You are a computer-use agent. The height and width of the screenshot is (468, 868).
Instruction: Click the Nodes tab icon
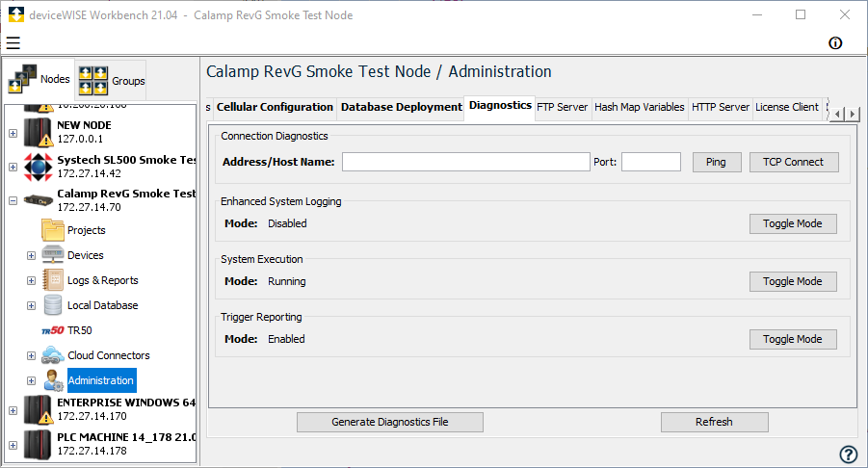pyautogui.click(x=22, y=79)
